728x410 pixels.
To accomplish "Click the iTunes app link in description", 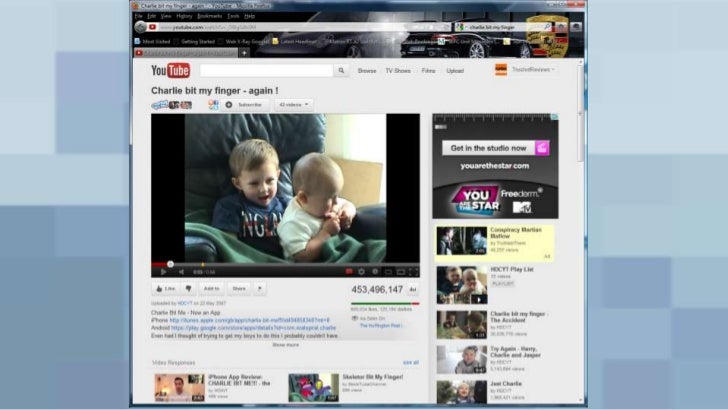I will [x=249, y=320].
